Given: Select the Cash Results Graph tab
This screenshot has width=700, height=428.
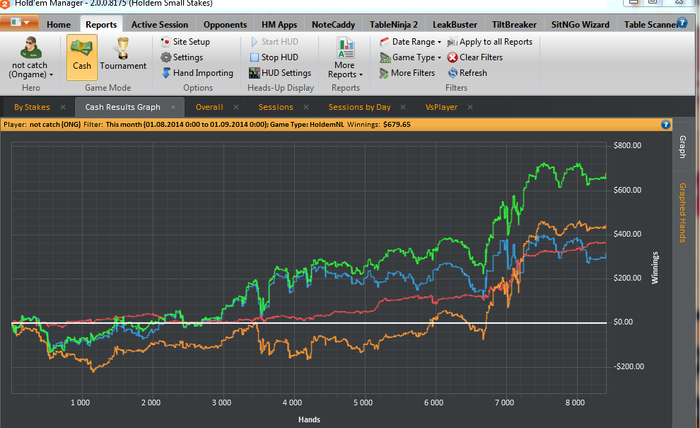Looking at the screenshot, I should click(122, 107).
